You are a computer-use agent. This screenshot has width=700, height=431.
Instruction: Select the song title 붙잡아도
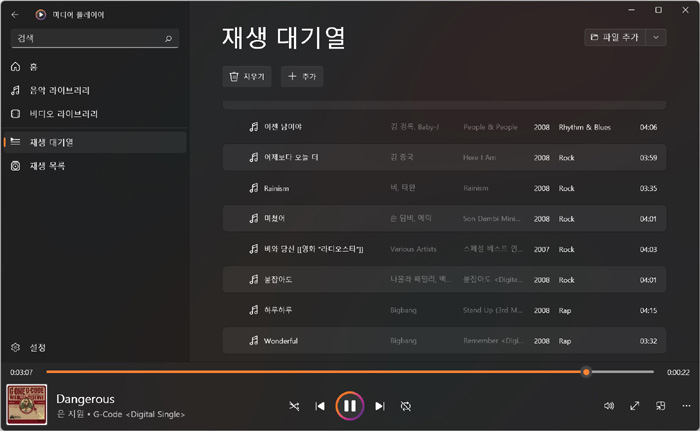pos(278,280)
